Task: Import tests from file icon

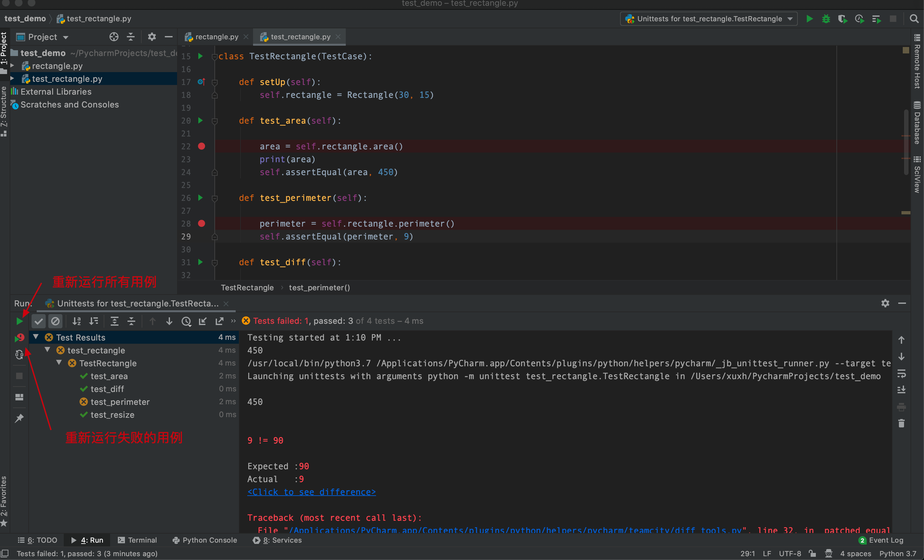Action: point(203,321)
